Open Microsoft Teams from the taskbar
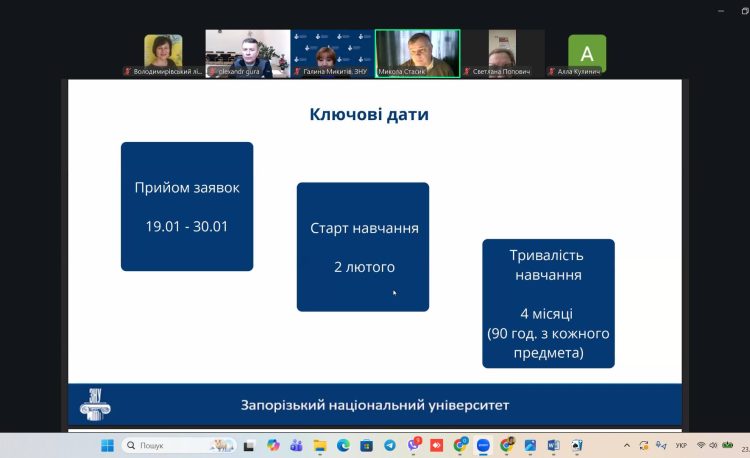The image size is (750, 458). [295, 445]
